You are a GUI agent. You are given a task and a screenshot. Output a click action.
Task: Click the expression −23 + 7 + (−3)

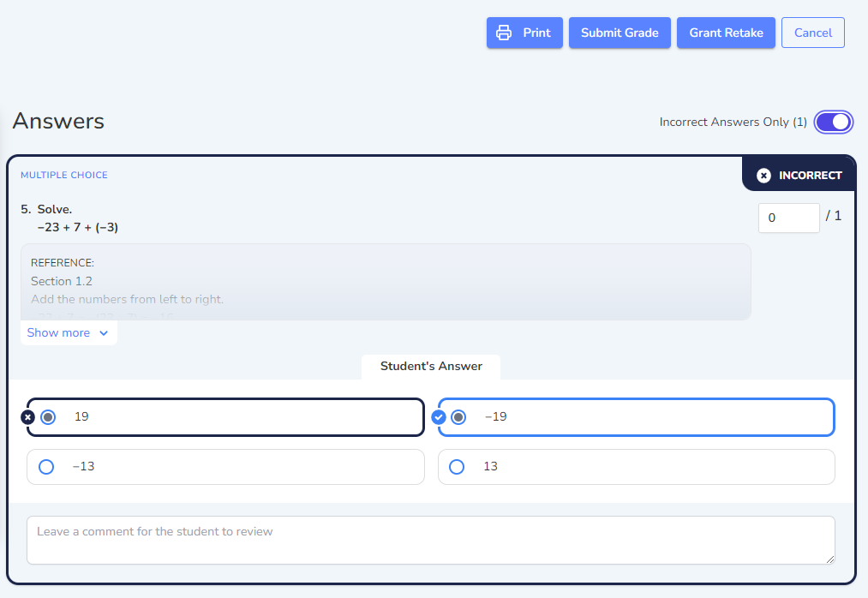click(x=78, y=227)
